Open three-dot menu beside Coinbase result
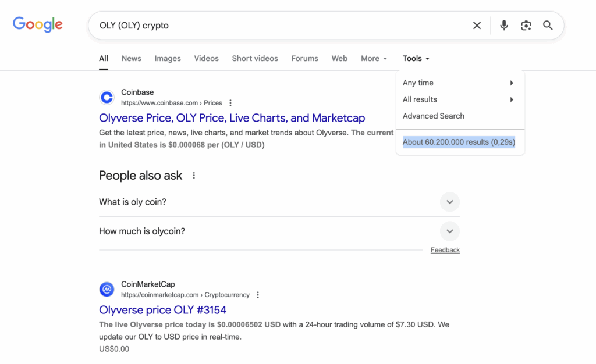The image size is (596, 364). click(230, 103)
